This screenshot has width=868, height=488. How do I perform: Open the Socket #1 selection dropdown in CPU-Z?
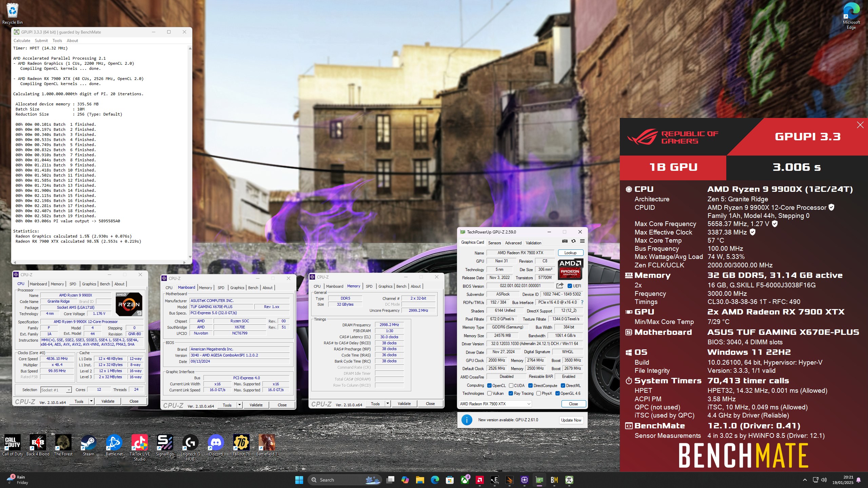56,390
